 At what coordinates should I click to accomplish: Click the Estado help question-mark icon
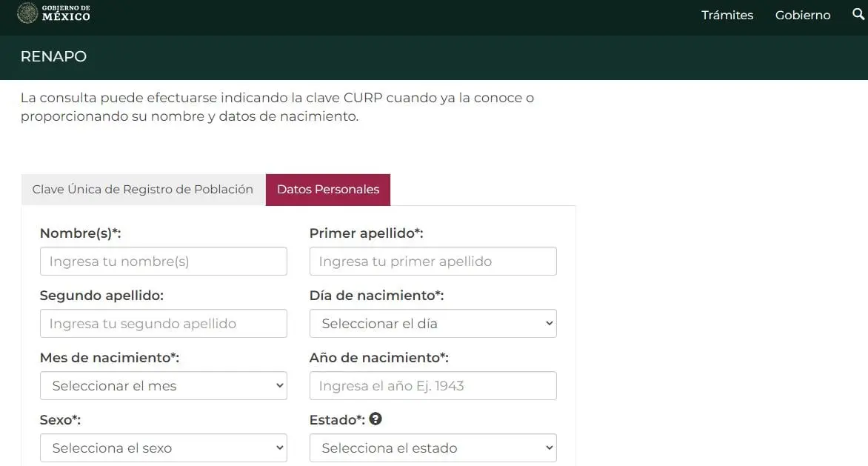[375, 419]
